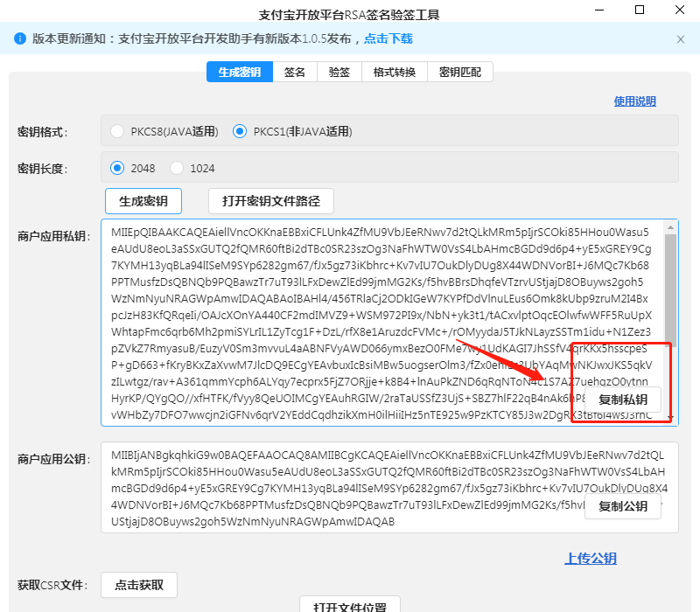Choose PKCS8(JAVA适用) key format
Image resolution: width=700 pixels, height=612 pixels.
click(164, 132)
